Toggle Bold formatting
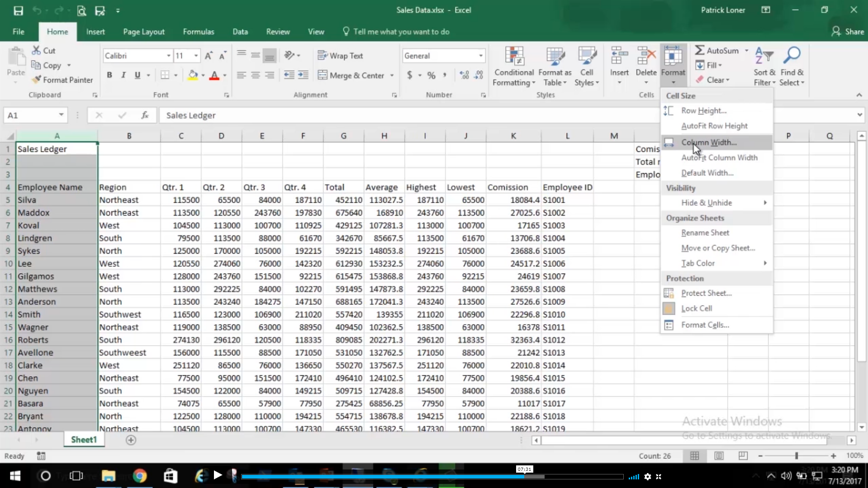Screen dimensions: 868x488 click(109, 75)
